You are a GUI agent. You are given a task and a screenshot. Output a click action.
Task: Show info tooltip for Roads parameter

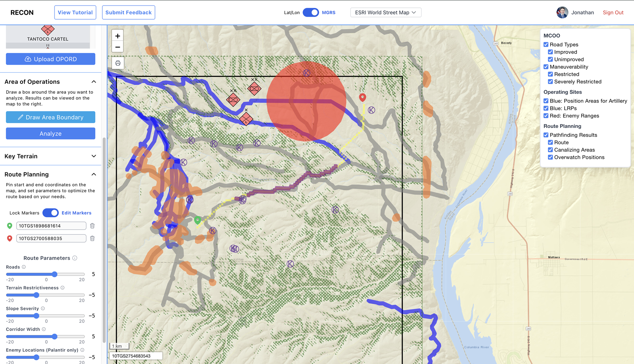point(24,267)
